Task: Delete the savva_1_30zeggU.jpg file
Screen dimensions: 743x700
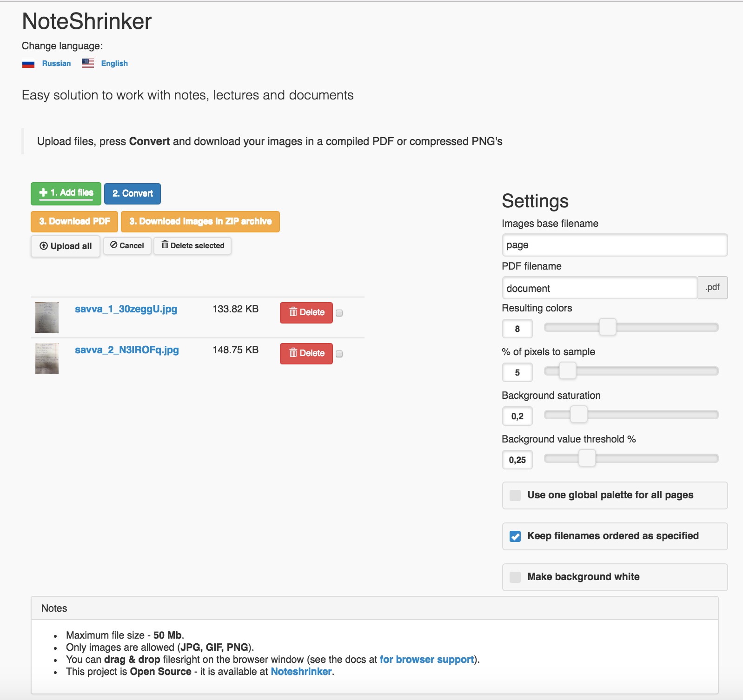Action: (306, 313)
